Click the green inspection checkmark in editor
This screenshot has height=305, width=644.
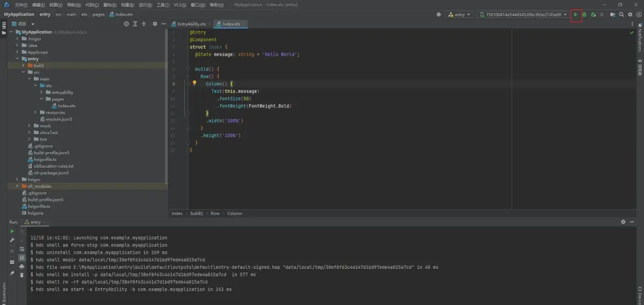tap(632, 32)
